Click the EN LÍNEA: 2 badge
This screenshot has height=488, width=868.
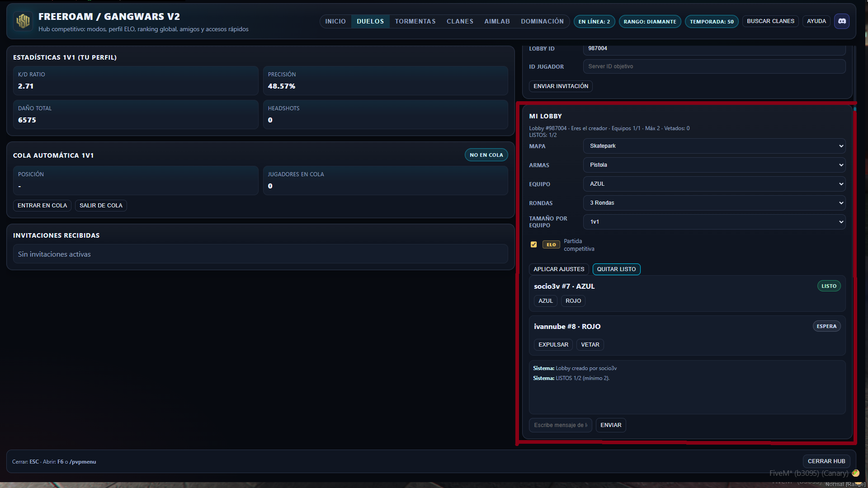[594, 22]
